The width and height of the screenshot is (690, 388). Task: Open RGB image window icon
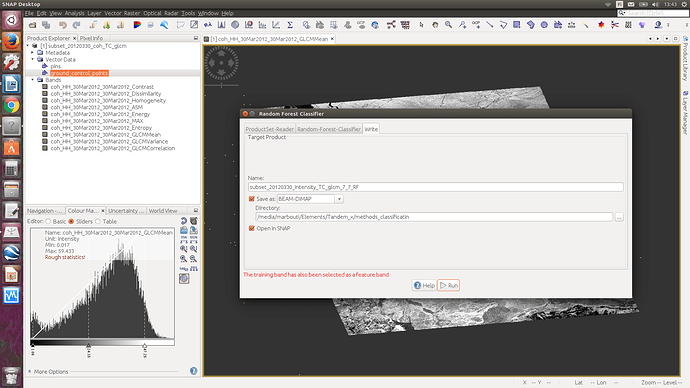coord(137,25)
